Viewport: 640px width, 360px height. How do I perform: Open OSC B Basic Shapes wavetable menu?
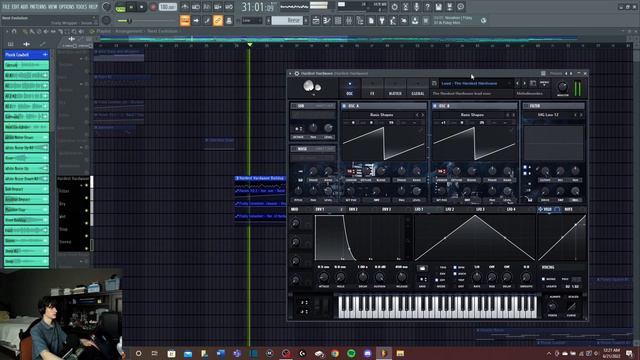tap(472, 115)
